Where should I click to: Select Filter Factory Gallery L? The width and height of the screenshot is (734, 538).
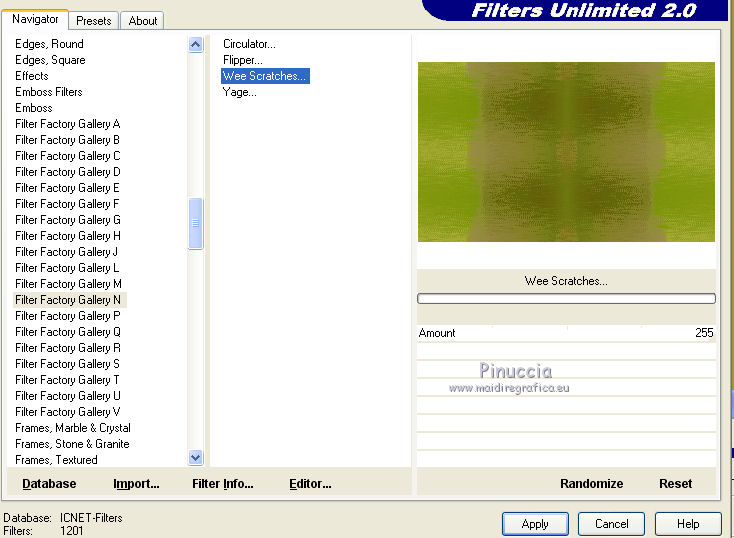[67, 268]
